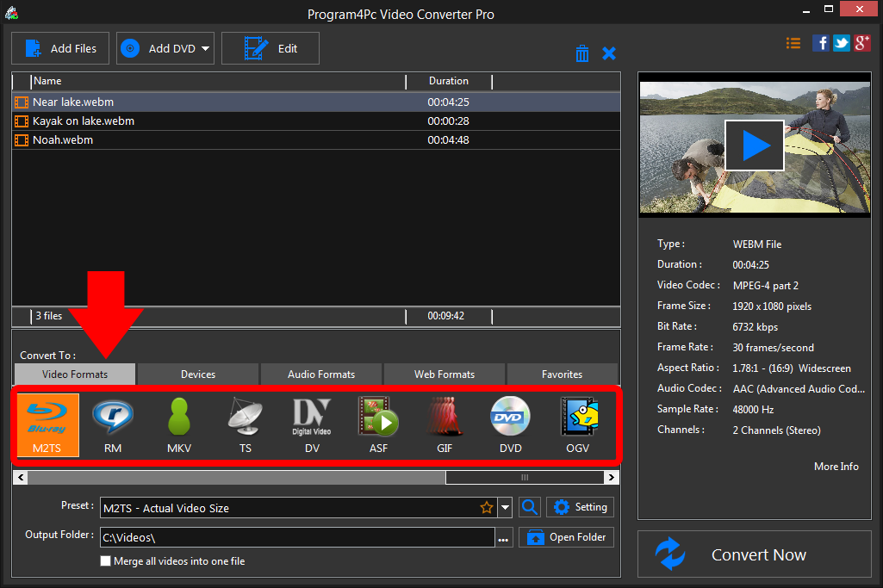Expand the Preset selection dropdown
Viewport: 883px width, 588px height.
(x=505, y=507)
